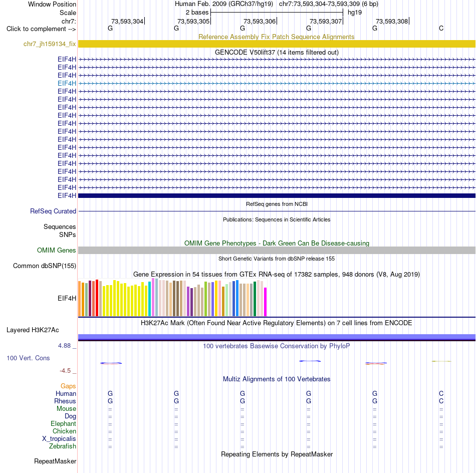Click the hg19 label beside scale bar
The image size is (476, 473).
(x=355, y=13)
